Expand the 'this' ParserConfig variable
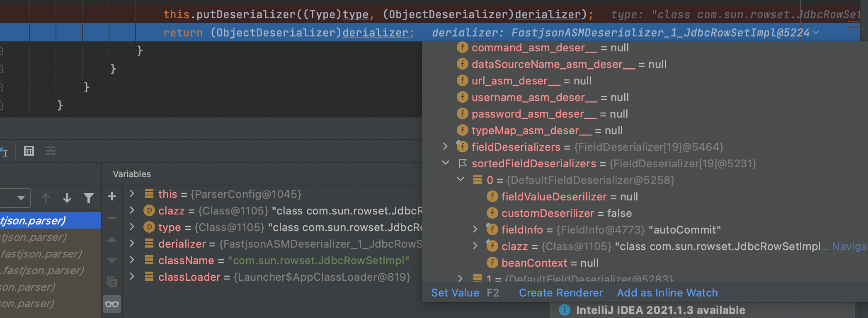Image resolution: width=868 pixels, height=318 pixels. tap(132, 193)
